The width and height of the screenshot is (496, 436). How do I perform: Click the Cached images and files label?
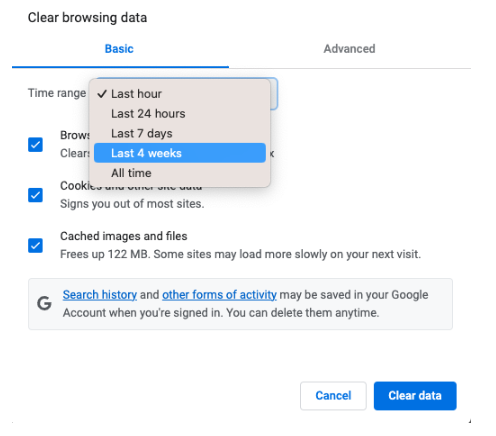click(124, 236)
